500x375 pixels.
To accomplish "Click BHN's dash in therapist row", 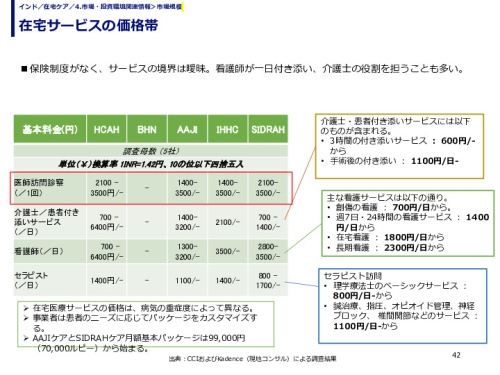I will click(x=147, y=280).
